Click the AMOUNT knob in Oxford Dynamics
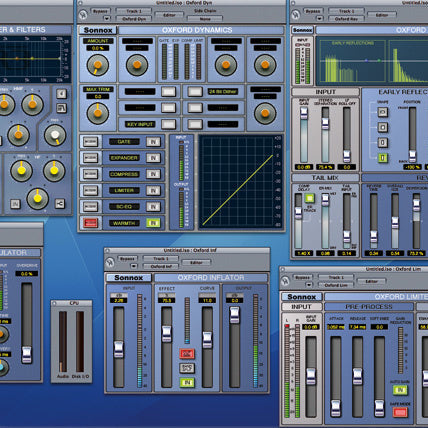The image size is (428, 428). point(98,65)
